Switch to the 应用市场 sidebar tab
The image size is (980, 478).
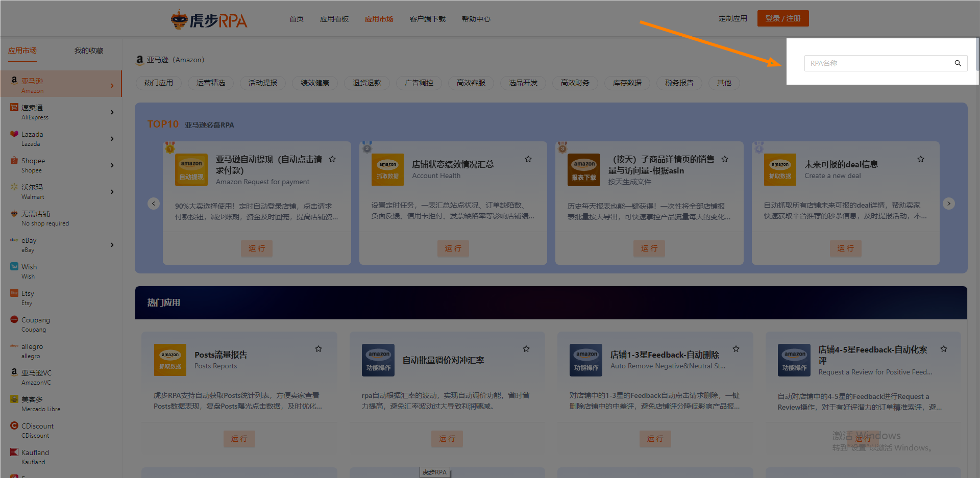click(22, 51)
